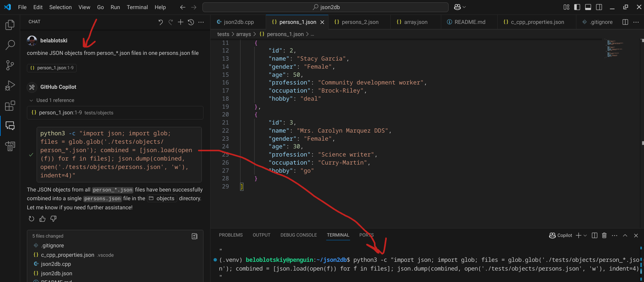Show chat history
644x282 pixels.
pyautogui.click(x=191, y=22)
